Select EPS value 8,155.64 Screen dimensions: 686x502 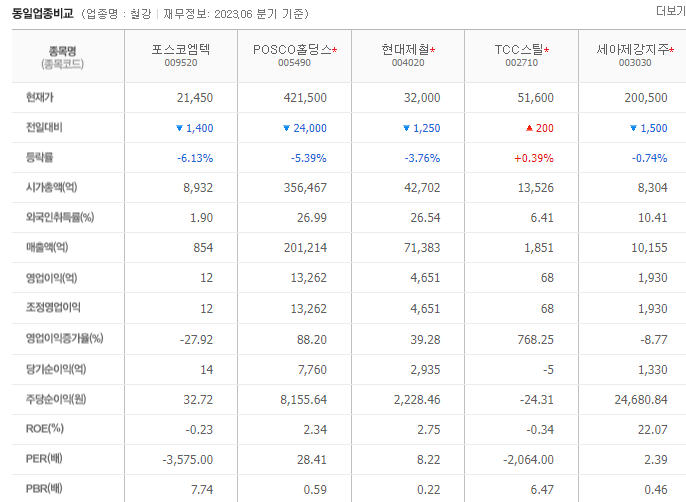point(303,400)
